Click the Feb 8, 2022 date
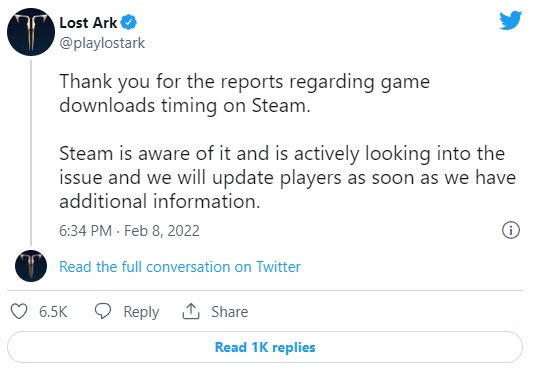534x371 pixels. tap(162, 231)
